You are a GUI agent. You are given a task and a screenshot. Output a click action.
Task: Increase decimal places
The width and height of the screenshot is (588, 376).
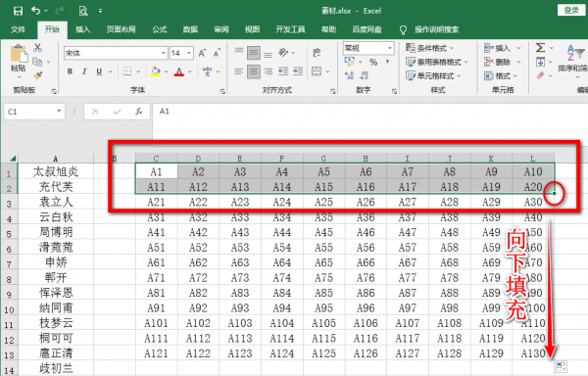coord(350,75)
